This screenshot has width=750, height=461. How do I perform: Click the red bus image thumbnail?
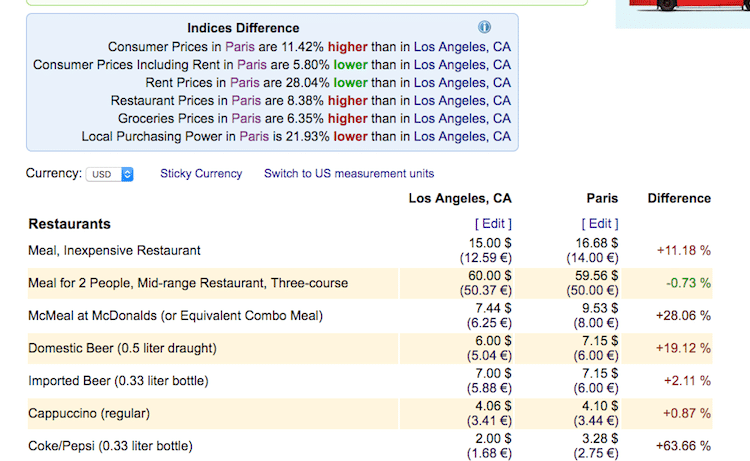tap(683, 13)
